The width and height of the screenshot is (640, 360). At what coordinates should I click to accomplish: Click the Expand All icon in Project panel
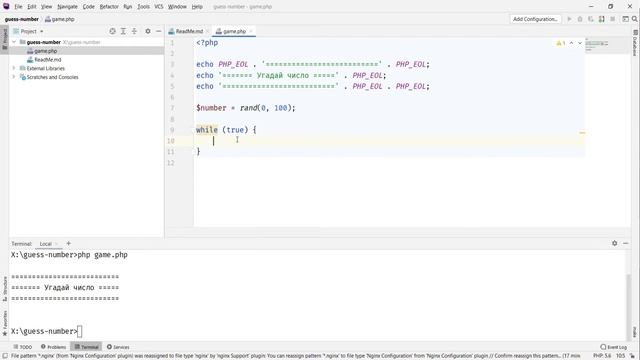pyautogui.click(x=123, y=31)
